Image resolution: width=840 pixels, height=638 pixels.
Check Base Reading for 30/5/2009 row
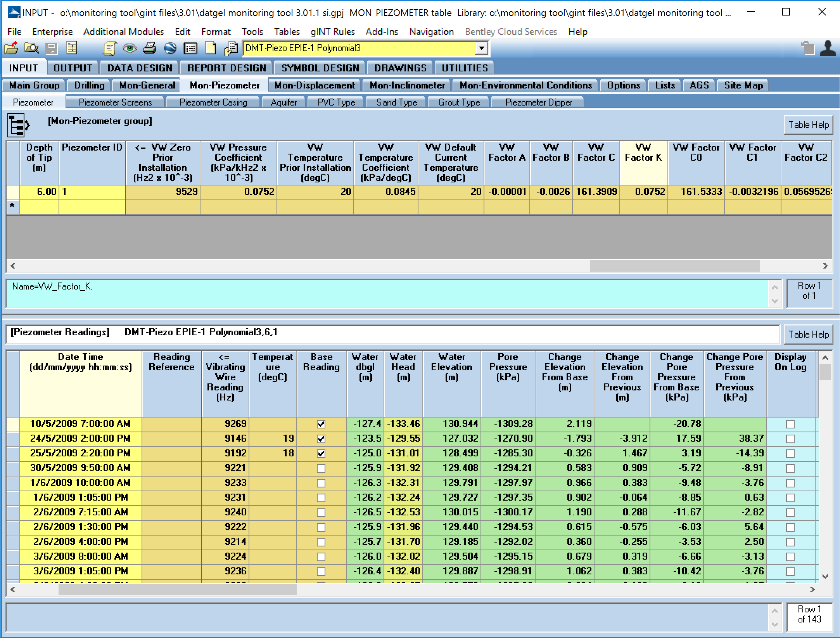(x=321, y=468)
